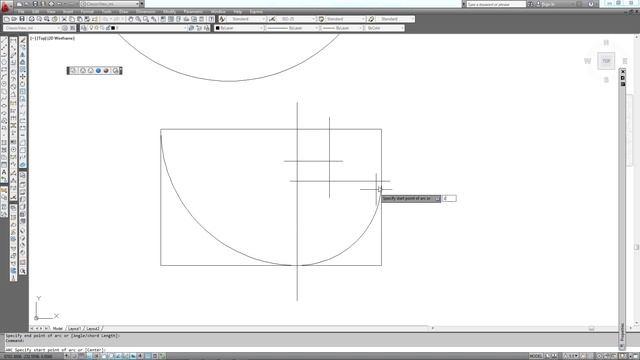Viewport: 640px width, 360px height.
Task: Click the Paste icon in Standard toolbar
Action: (80, 19)
